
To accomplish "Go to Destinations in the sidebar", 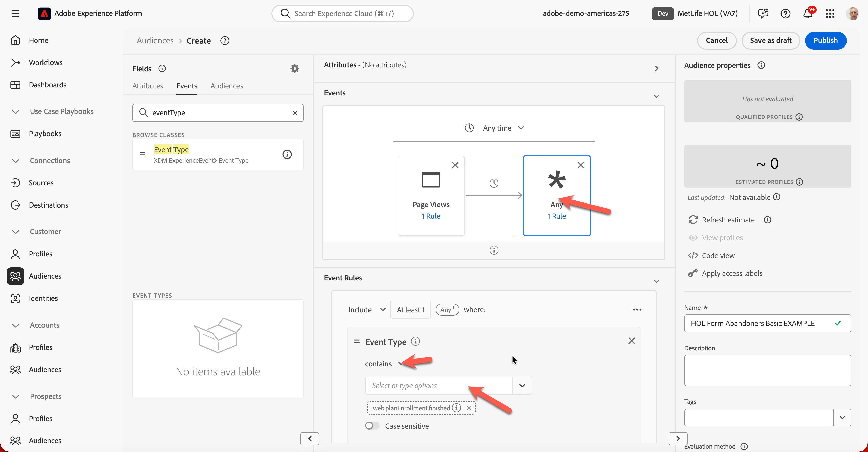I will 48,205.
